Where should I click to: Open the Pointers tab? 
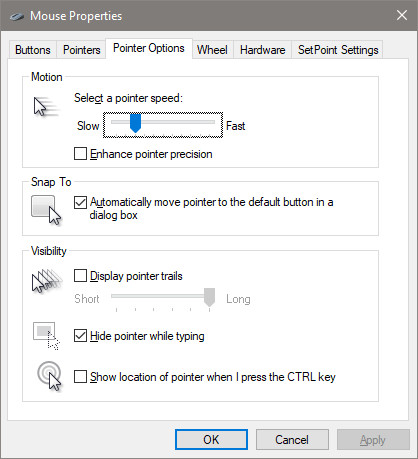pyautogui.click(x=82, y=50)
